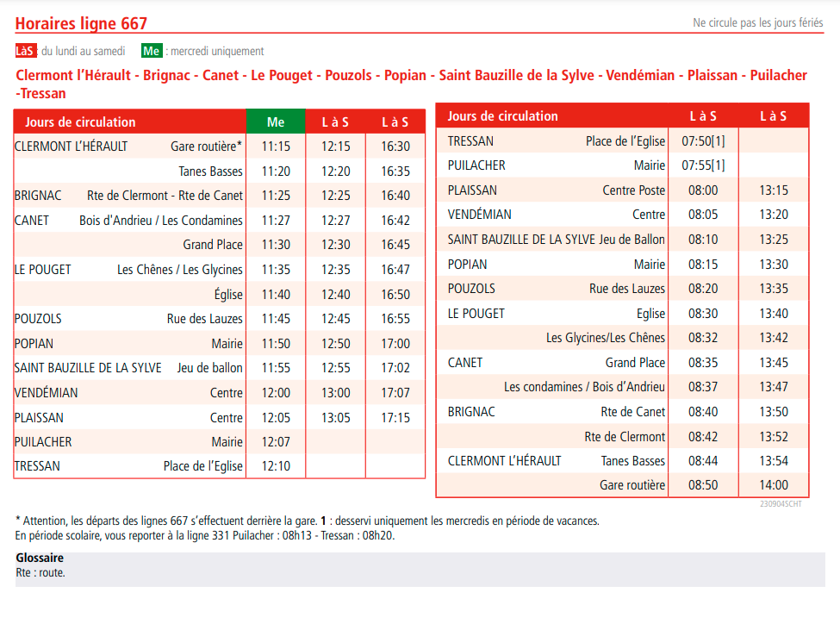Image resolution: width=840 pixels, height=630 pixels.
Task: Click the 11:40 time cell
Action: click(276, 294)
